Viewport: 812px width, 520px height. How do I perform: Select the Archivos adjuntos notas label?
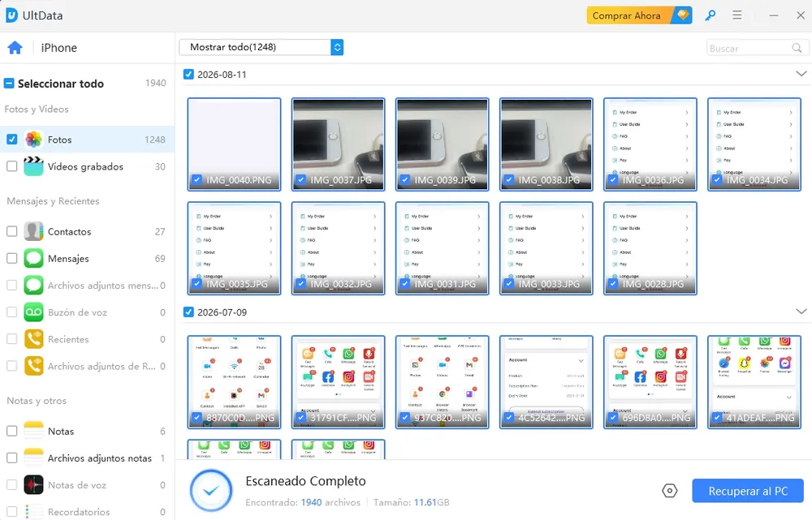pos(99,458)
